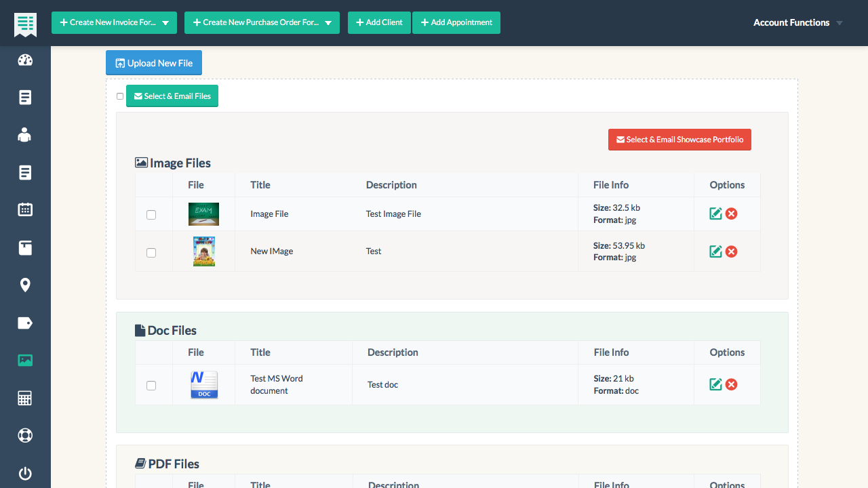Click Select & Email Showcase Portfolio
This screenshot has width=868, height=488.
pos(679,140)
